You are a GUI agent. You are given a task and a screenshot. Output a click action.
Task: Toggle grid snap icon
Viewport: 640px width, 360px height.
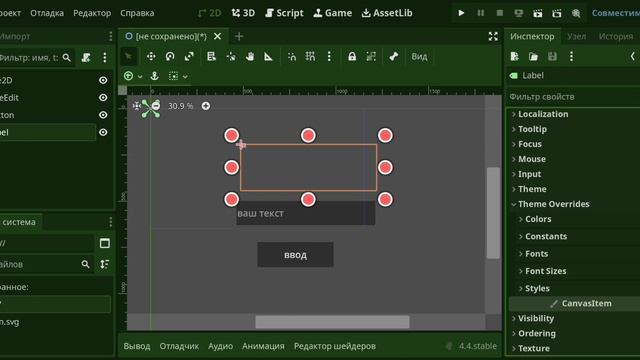click(x=310, y=56)
